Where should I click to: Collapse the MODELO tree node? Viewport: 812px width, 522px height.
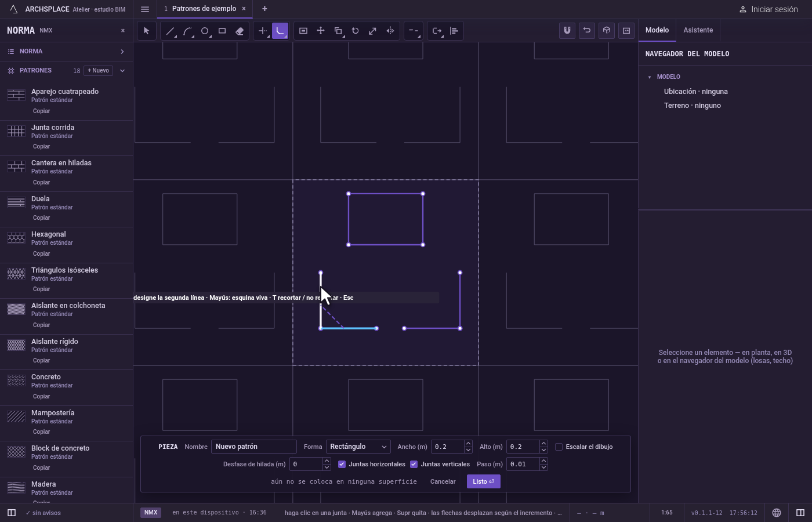pos(650,77)
